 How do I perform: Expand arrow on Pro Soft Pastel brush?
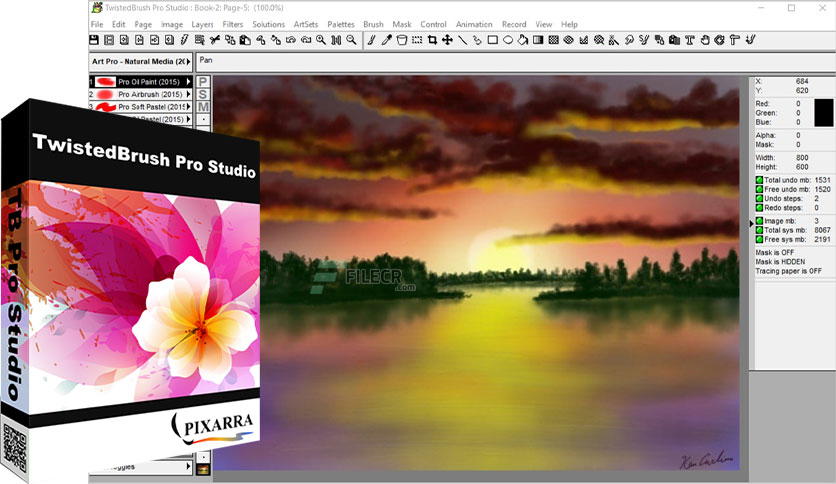tap(188, 107)
